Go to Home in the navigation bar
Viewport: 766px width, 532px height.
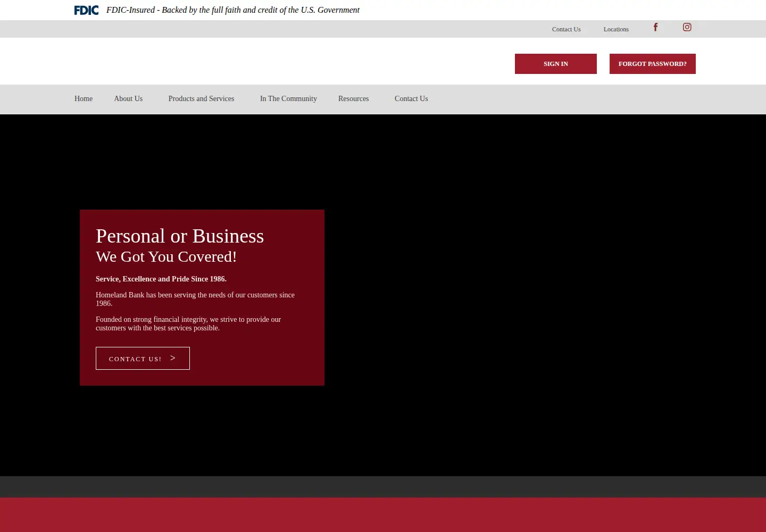click(84, 99)
